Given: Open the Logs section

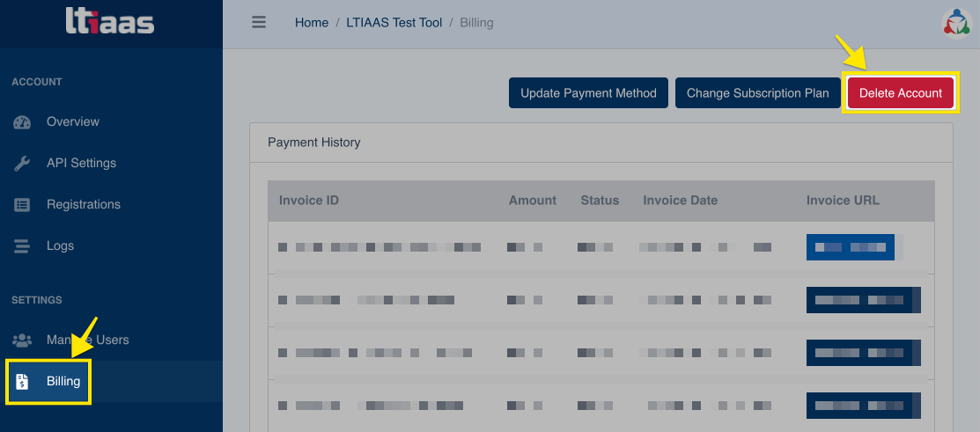Looking at the screenshot, I should point(60,246).
